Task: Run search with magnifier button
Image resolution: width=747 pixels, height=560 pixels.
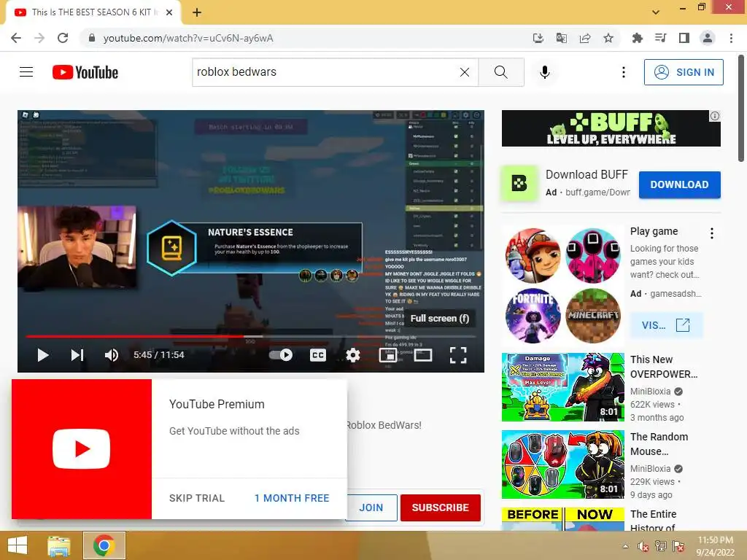Action: click(x=500, y=72)
